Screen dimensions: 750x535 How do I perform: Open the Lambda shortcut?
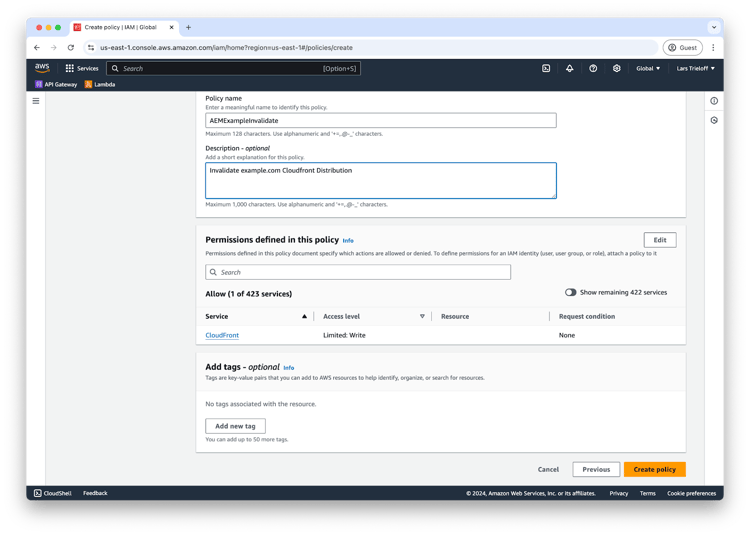[x=100, y=84]
